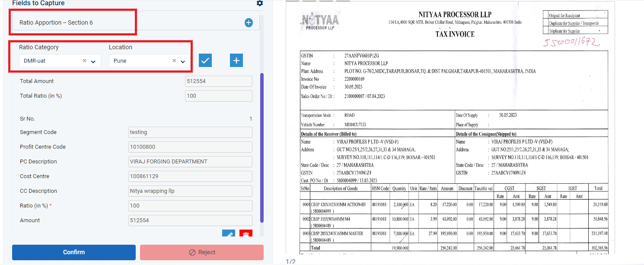
Task: Click the GSTIN value 27AANFV6601P1ZG
Action: coord(362,56)
